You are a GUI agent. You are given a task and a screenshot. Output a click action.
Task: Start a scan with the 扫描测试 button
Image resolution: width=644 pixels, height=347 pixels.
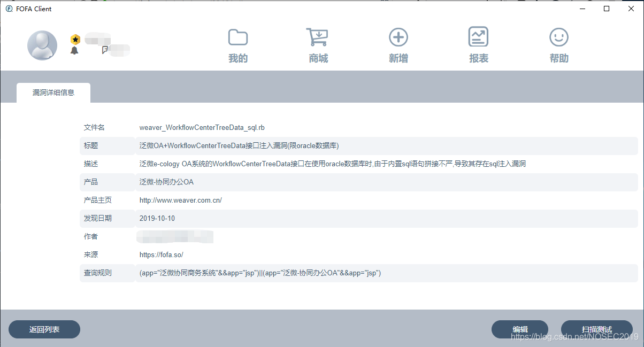pyautogui.click(x=597, y=329)
